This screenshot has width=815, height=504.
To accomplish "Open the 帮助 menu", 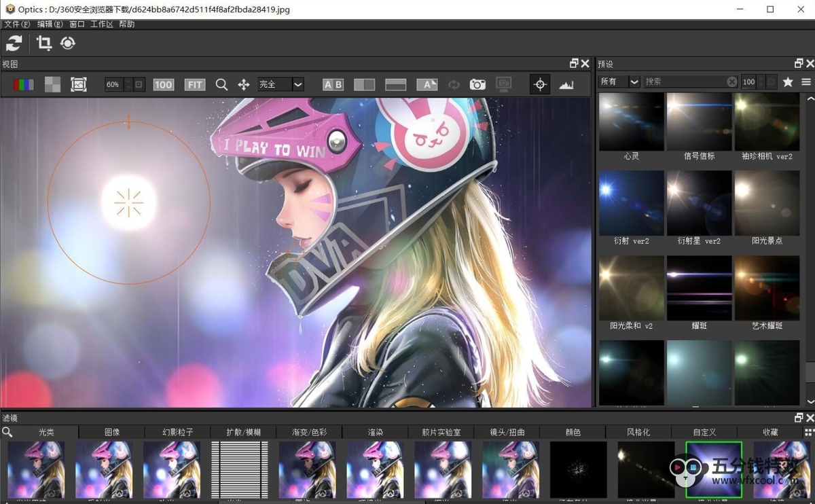I will pyautogui.click(x=126, y=24).
